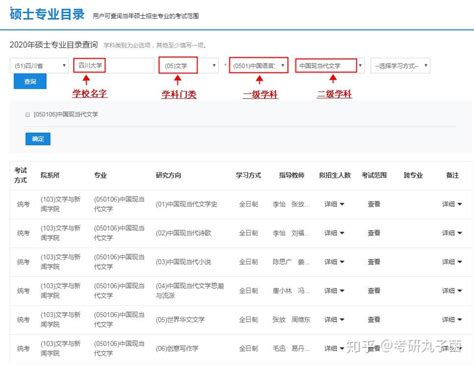
Task: Select the (04)中国现当代文学思潮与流派 research direction cell
Action: click(190, 291)
